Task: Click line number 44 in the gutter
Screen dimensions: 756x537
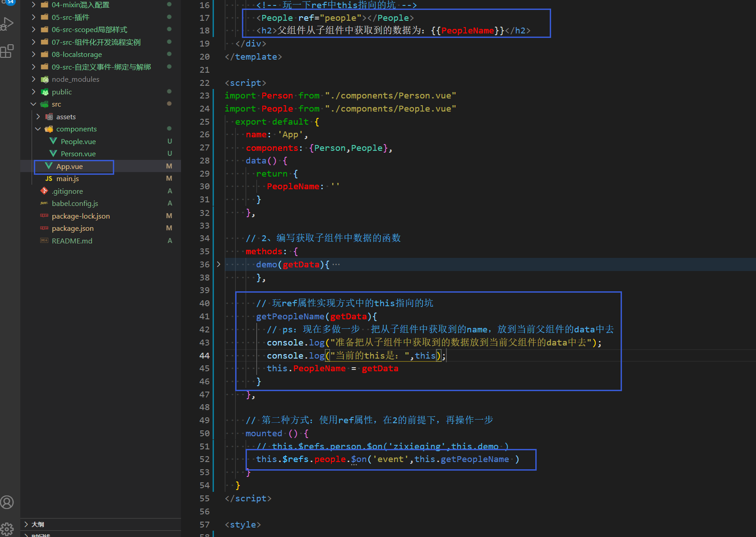Action: tap(204, 355)
